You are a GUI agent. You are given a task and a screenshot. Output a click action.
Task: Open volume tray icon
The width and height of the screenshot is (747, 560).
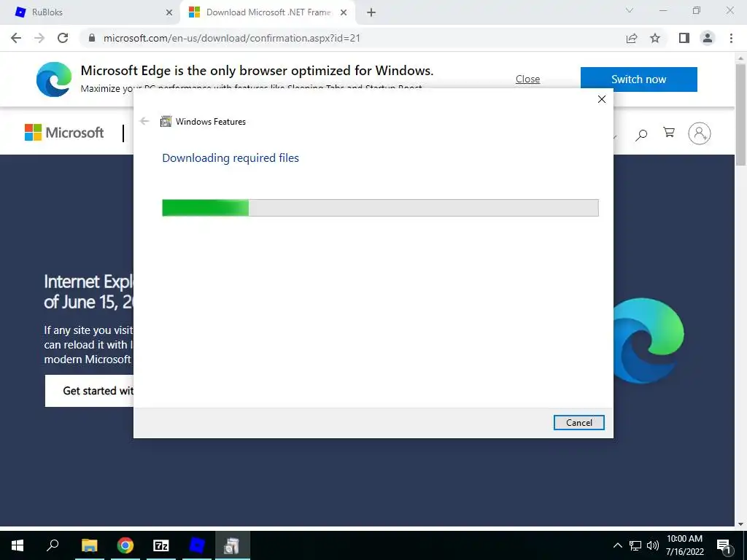[x=652, y=545]
